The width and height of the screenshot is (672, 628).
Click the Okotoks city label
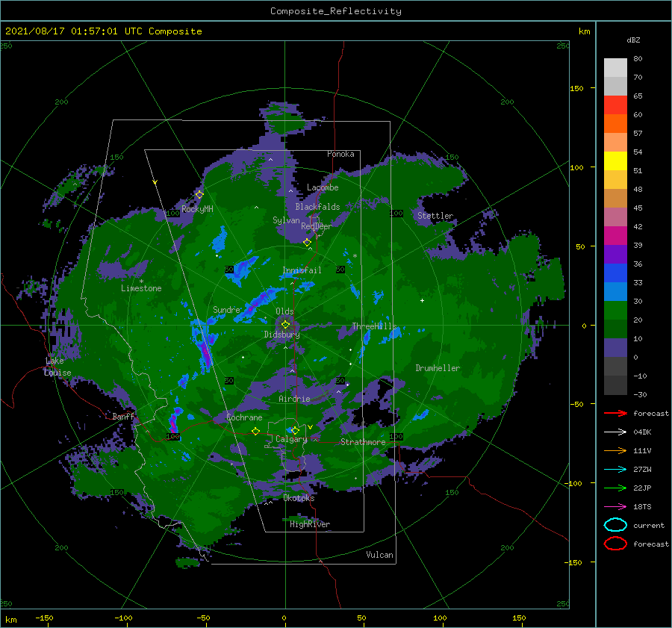pos(299,498)
